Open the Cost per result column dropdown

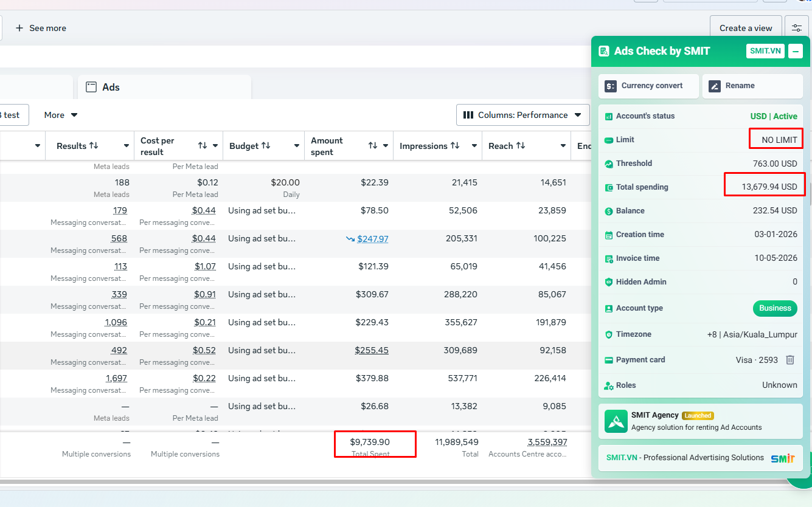[215, 146]
